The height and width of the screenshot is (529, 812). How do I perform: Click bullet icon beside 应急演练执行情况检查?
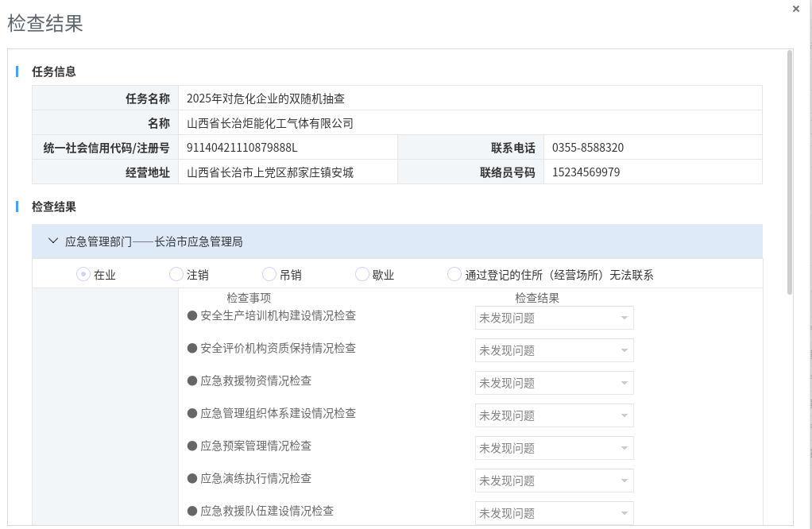point(191,478)
